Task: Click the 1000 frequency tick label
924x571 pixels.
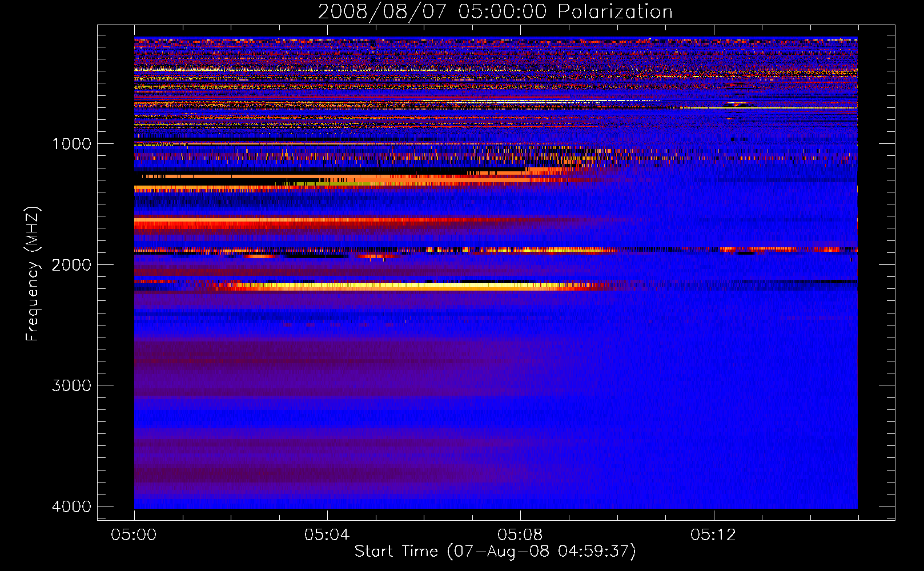Action: click(x=71, y=144)
